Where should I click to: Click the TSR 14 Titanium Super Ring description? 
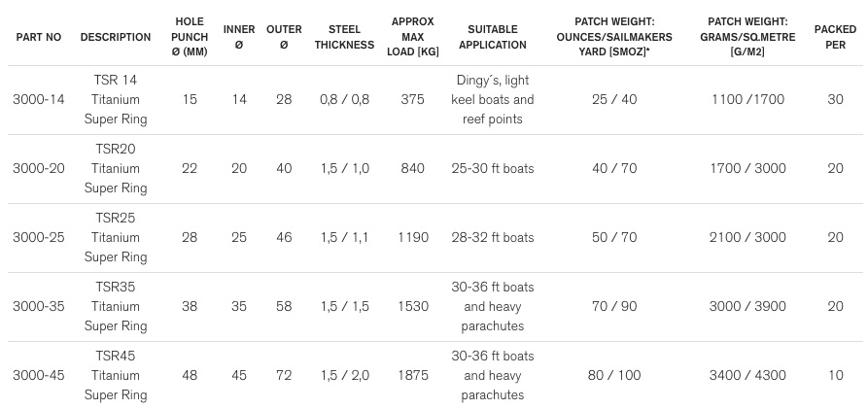coord(115,100)
